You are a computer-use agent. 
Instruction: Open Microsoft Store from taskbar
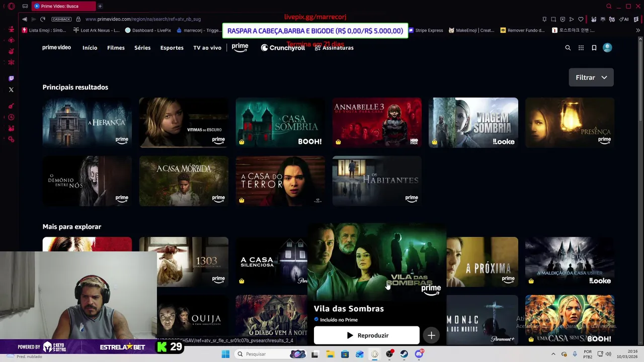tap(345, 354)
